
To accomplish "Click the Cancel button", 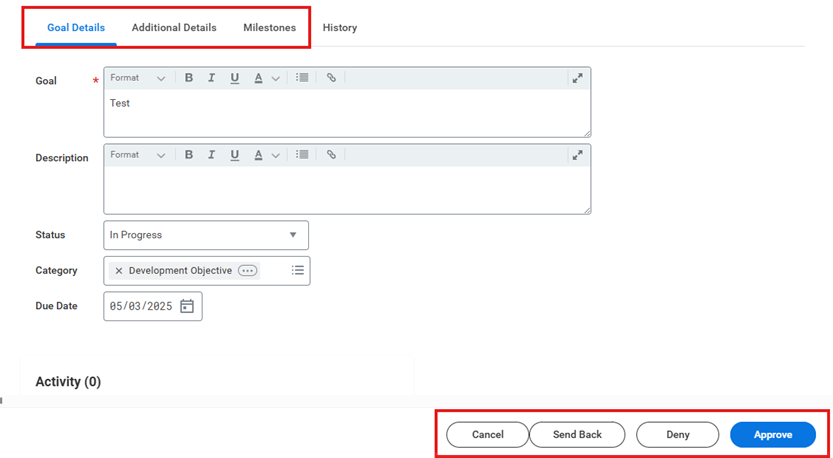I will pyautogui.click(x=488, y=435).
